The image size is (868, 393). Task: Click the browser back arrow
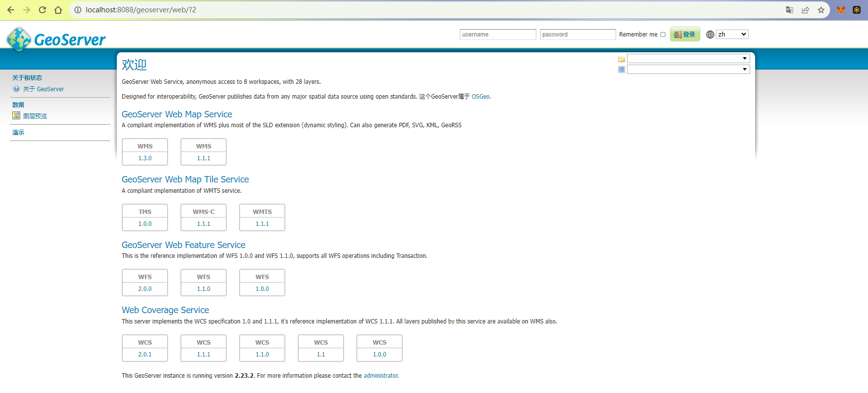pyautogui.click(x=11, y=10)
